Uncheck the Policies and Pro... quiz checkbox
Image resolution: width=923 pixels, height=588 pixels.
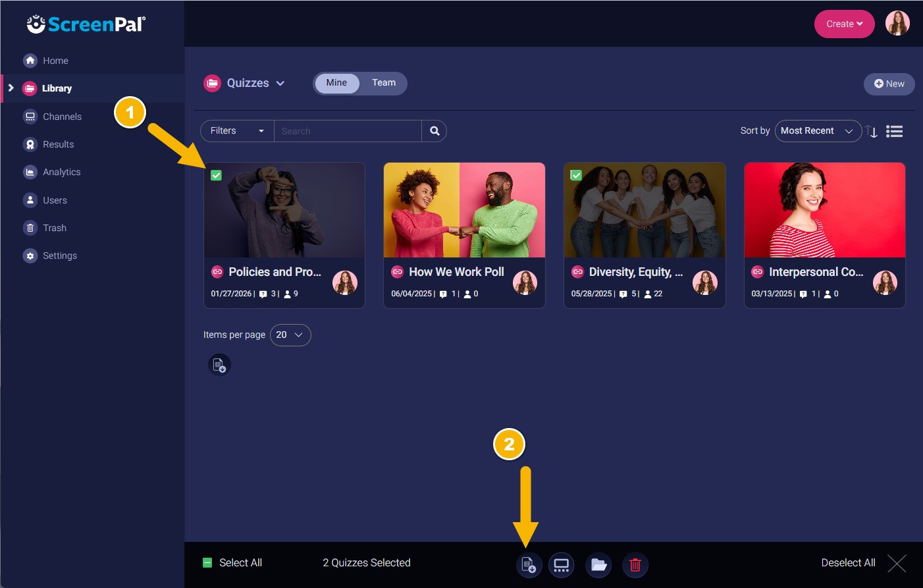[x=216, y=175]
